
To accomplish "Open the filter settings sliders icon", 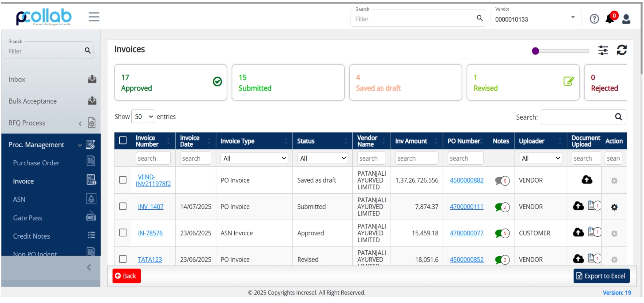I will click(603, 50).
